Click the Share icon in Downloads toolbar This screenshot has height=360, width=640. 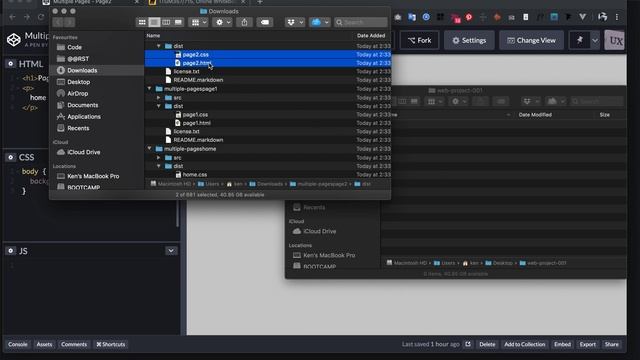tap(244, 22)
